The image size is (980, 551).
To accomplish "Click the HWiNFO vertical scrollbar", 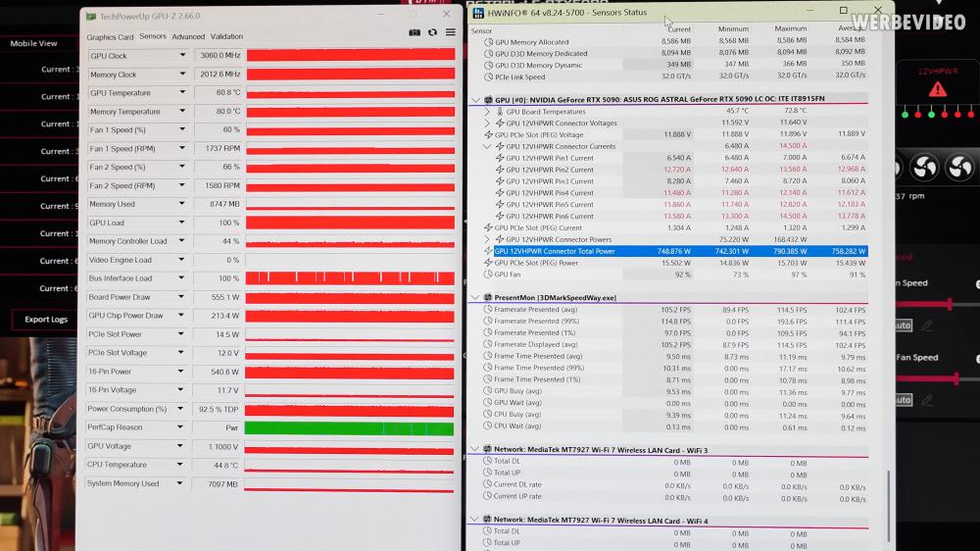I will pyautogui.click(x=888, y=507).
